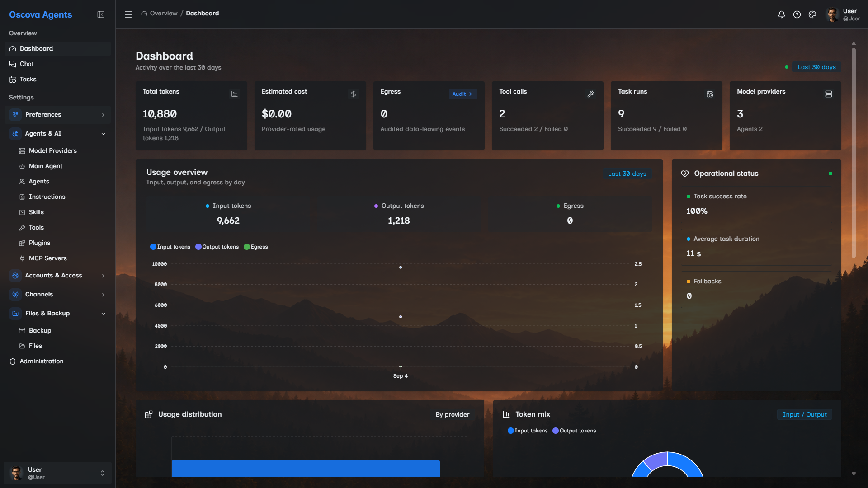Click the Model providers server icon
868x488 pixels.
pyautogui.click(x=829, y=94)
